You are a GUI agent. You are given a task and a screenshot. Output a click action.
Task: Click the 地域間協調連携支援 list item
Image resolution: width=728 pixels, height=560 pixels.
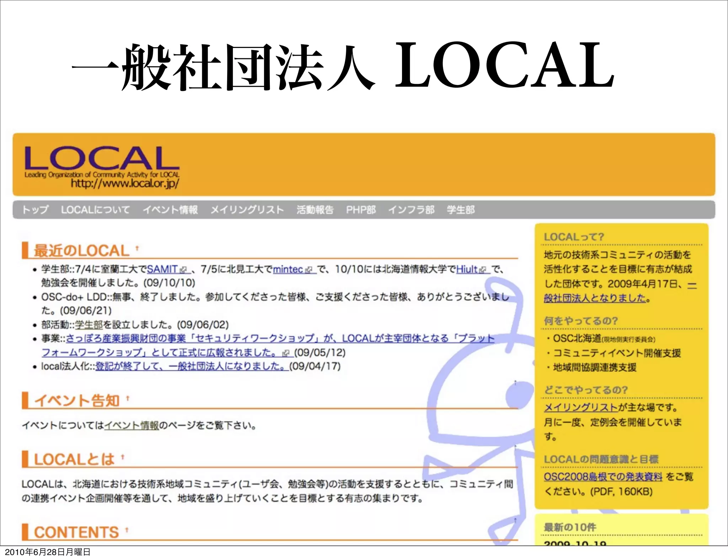(x=591, y=367)
